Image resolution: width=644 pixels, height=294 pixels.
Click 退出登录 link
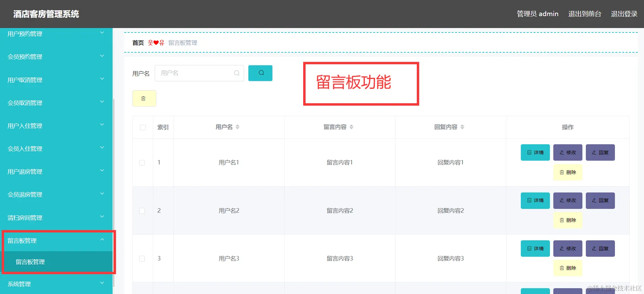click(x=624, y=14)
